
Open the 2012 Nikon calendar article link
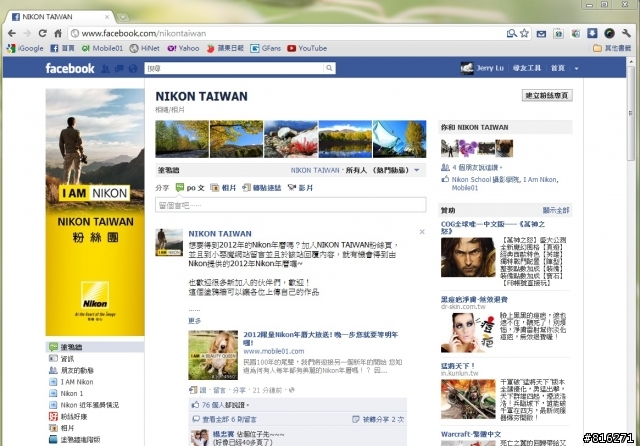tap(320, 339)
